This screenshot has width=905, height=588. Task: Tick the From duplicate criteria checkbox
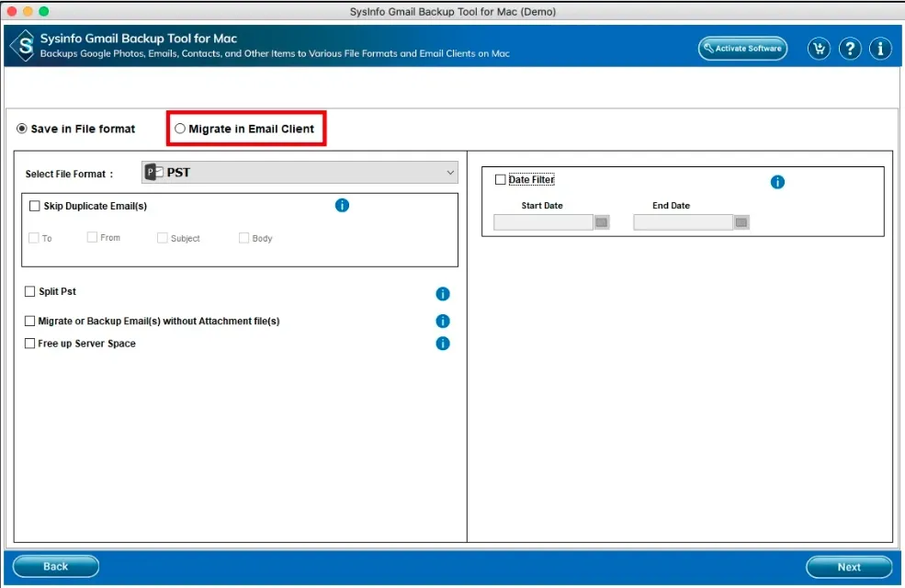point(92,237)
